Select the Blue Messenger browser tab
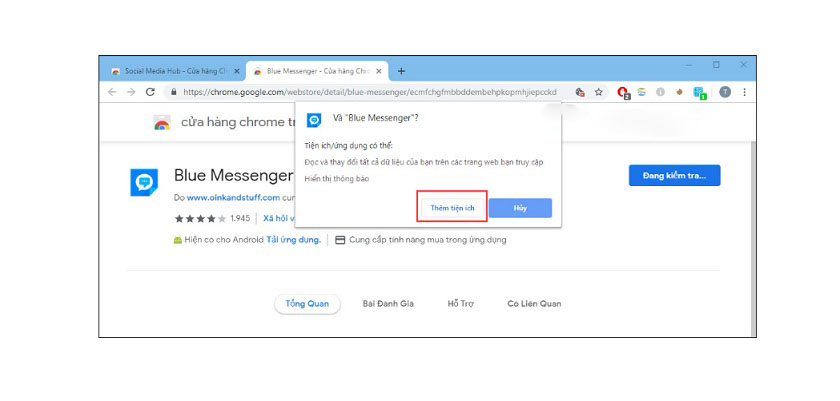The width and height of the screenshot is (840, 401). (317, 71)
